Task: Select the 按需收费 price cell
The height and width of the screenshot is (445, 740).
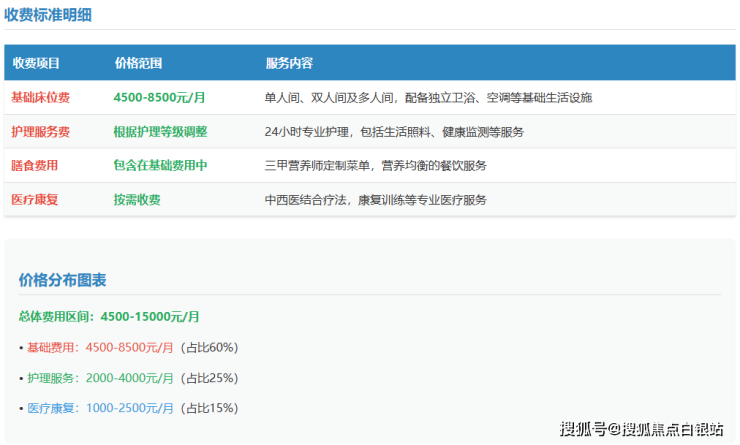Action: tap(137, 199)
